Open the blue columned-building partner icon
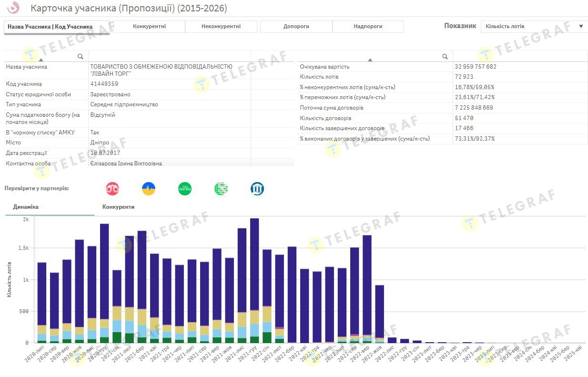Image resolution: width=588 pixels, height=377 pixels. [x=257, y=189]
